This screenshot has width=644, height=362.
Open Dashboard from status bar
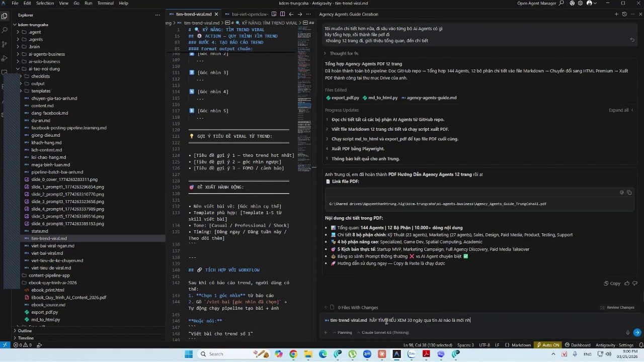[577, 345]
